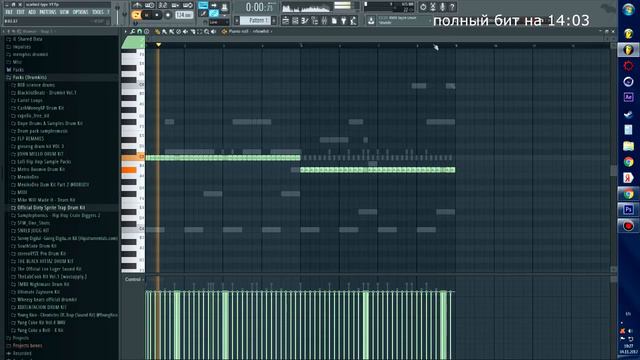The image size is (640, 360).
Task: Open the CashMoneyAP Drum Kit folder
Action: pyautogui.click(x=40, y=108)
